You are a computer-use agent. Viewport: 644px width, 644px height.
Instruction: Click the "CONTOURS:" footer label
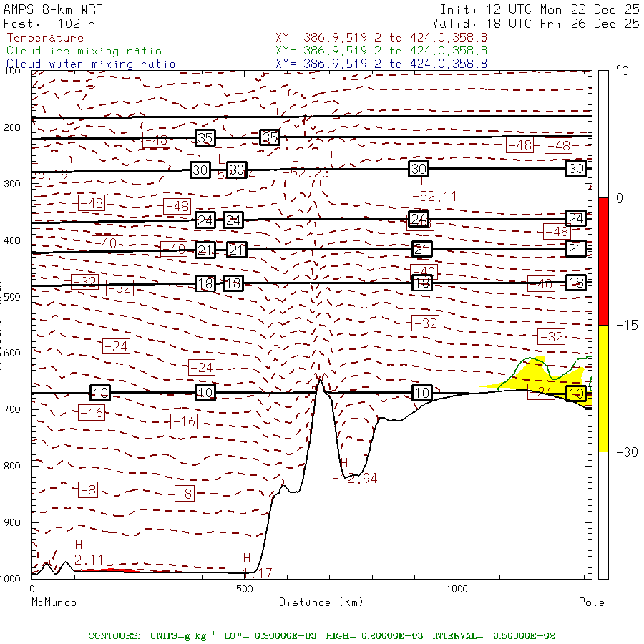coord(114,636)
